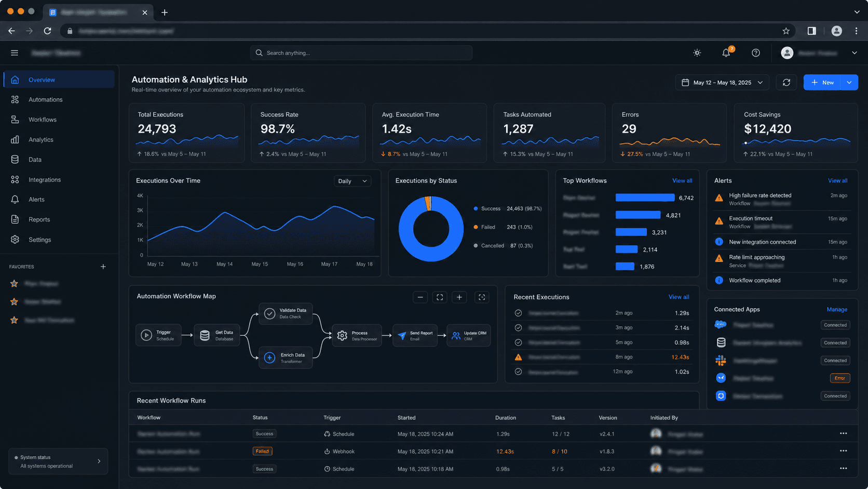Open row actions for the v2.4.1 run
This screenshot has height=489, width=868.
coord(844,433)
